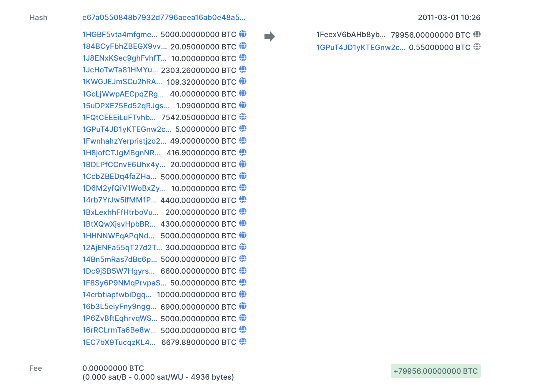Click globe icon beside 16rRCLrmTa6Be8w input
Image resolution: width=542 pixels, height=392 pixels.
coord(243,330)
